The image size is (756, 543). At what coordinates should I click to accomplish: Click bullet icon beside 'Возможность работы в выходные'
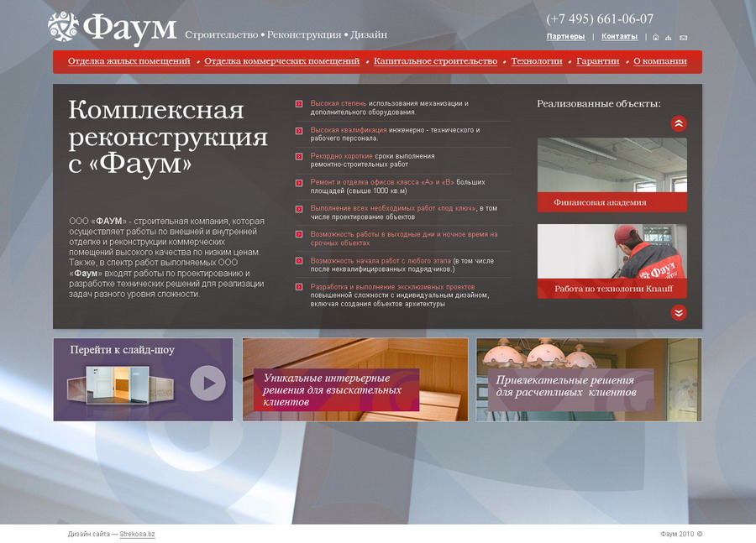[x=299, y=235]
